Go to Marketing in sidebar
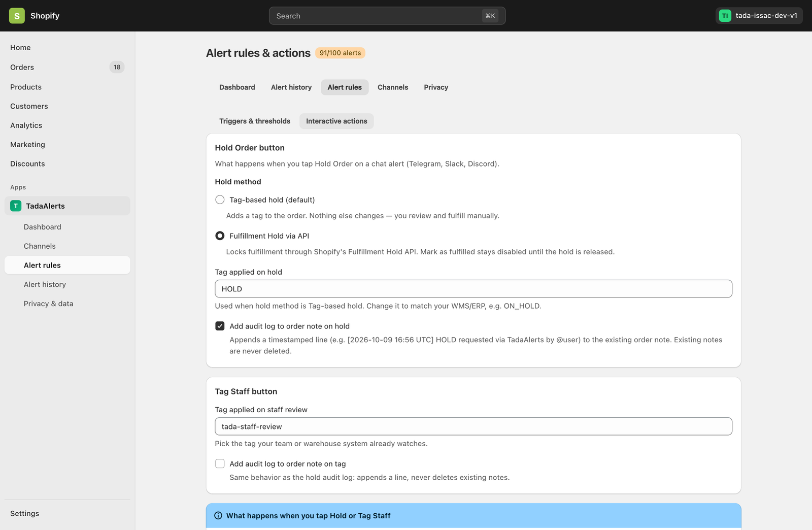812x530 pixels. click(67, 145)
